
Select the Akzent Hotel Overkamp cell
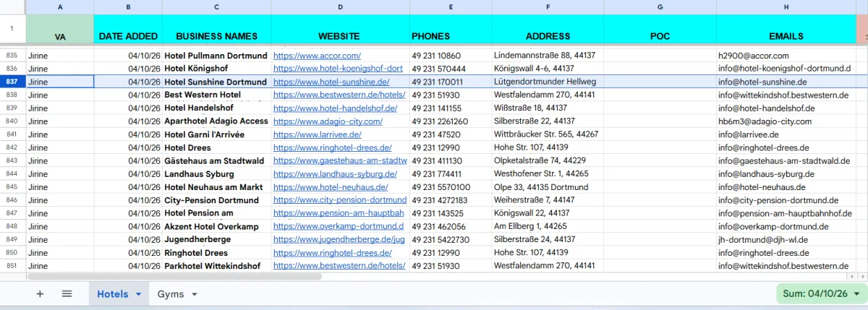click(x=217, y=226)
